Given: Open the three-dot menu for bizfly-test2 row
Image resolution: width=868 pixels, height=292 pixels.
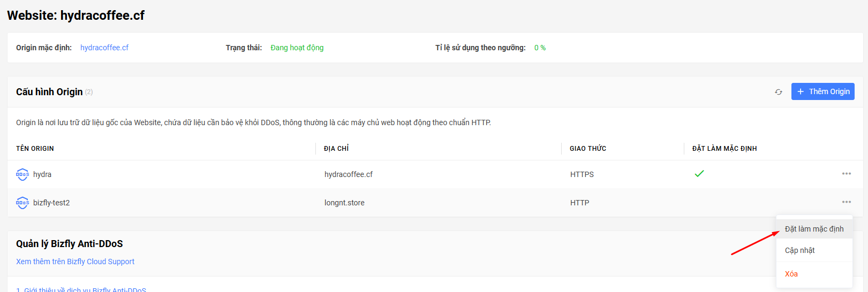Looking at the screenshot, I should click(x=847, y=202).
